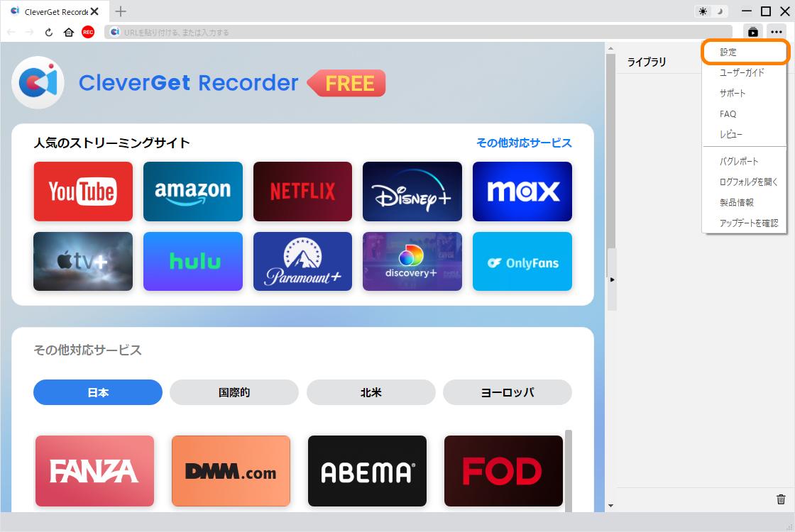Screen dimensions: 795x532
Task: Select the ヨーロッパ region tab
Action: [x=508, y=392]
